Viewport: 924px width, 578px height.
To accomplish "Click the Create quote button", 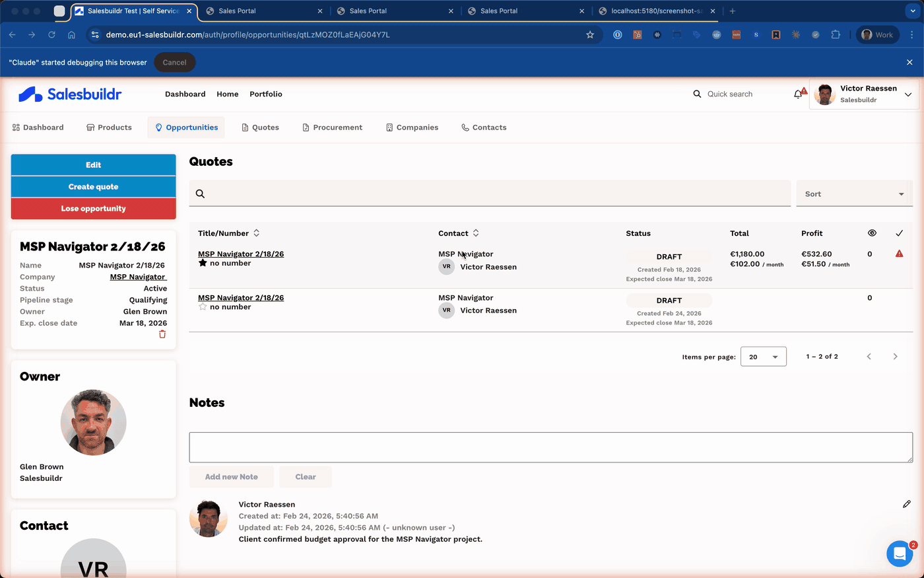I will point(94,187).
